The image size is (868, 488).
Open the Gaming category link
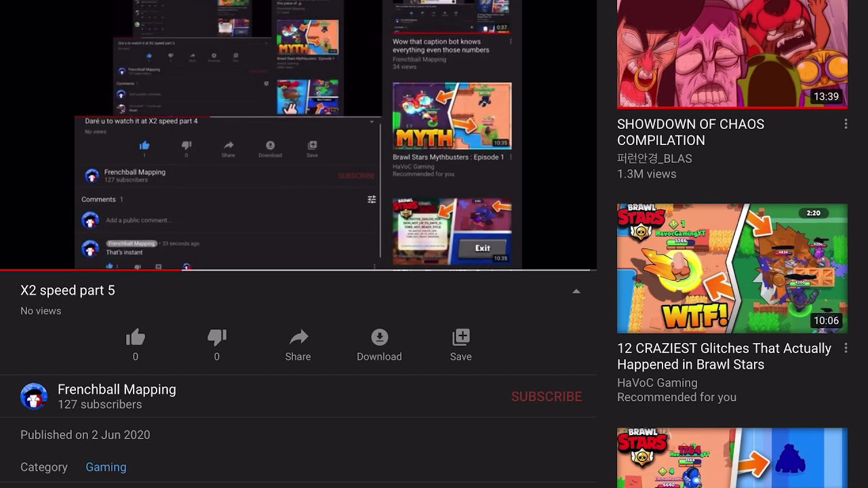pos(106,467)
